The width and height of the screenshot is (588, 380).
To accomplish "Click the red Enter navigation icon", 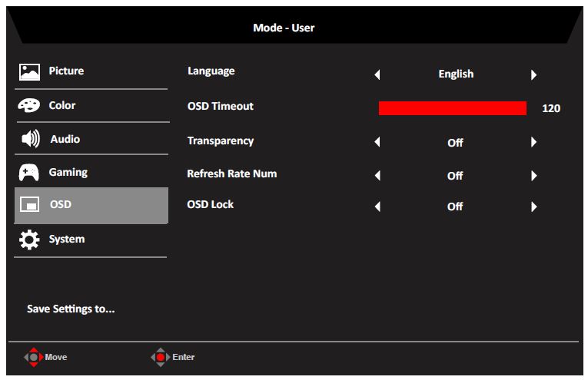I will [160, 357].
